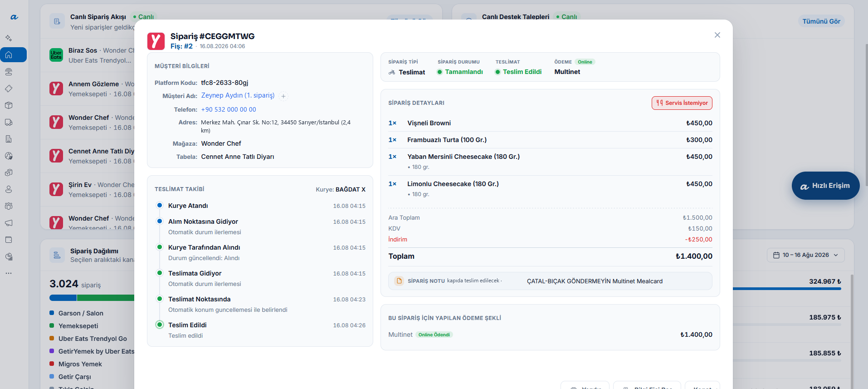
Task: Show more sidebar options (three dots)
Action: pyautogui.click(x=9, y=273)
